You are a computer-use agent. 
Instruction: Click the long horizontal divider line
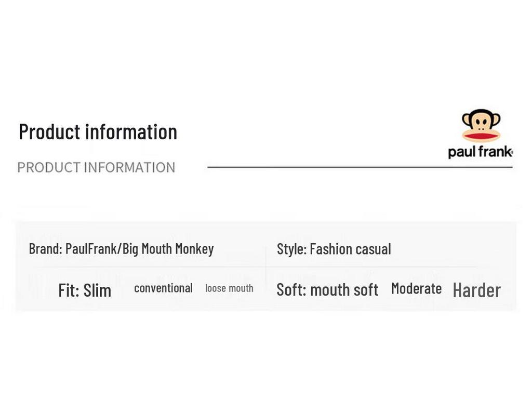click(360, 167)
